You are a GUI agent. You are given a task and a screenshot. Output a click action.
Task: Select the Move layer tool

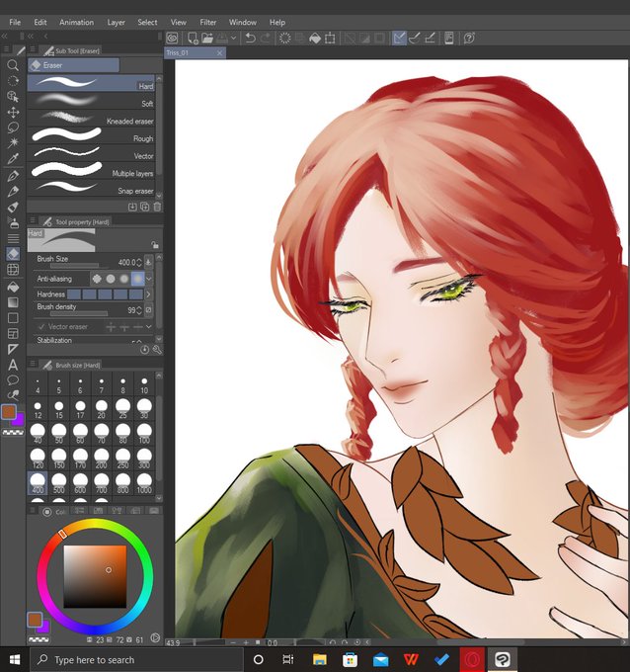point(13,113)
